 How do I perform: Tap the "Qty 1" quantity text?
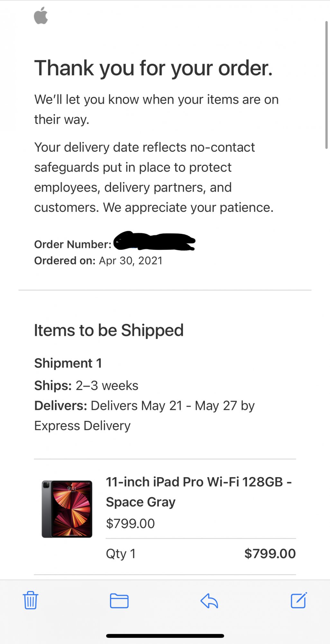(121, 554)
